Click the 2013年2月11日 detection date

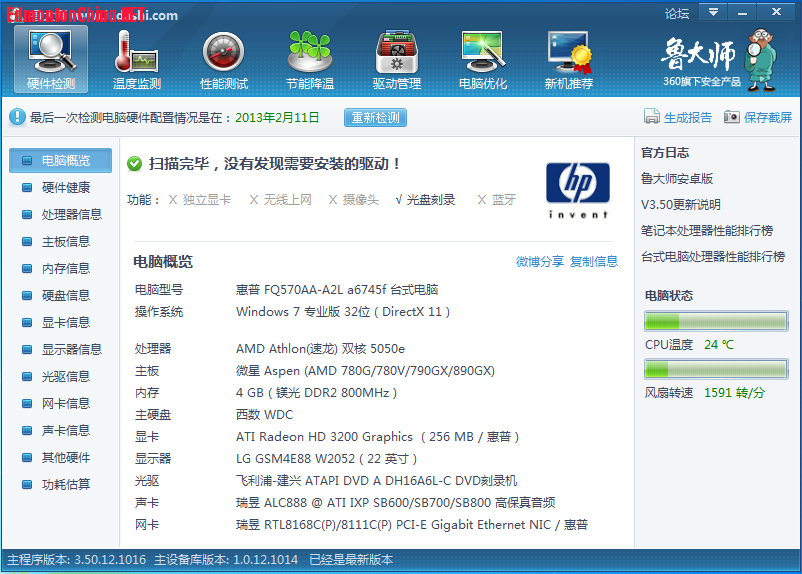point(277,118)
